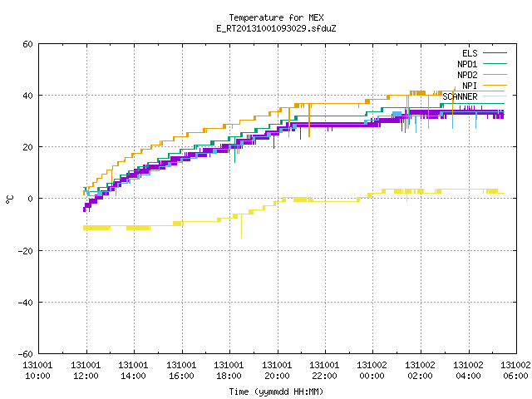Click the 'Time (yymmdd HH:MM)' axis title
532x399 pixels.
[276, 392]
